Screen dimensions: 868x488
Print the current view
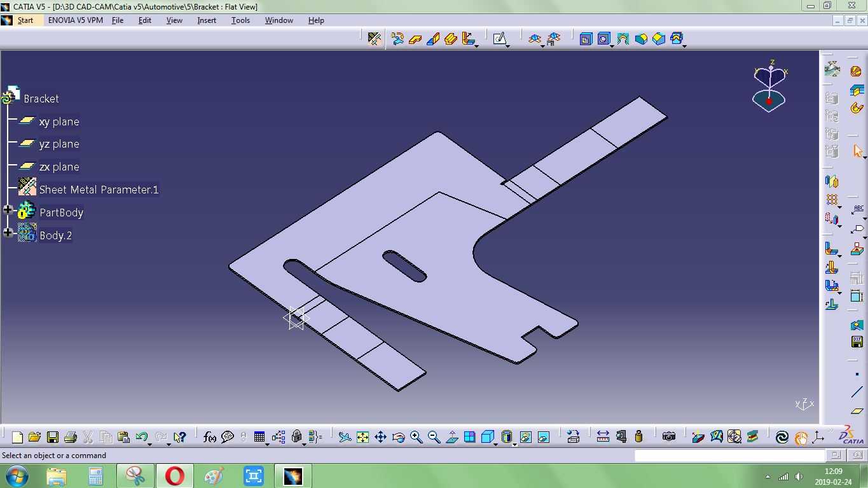pos(71,437)
